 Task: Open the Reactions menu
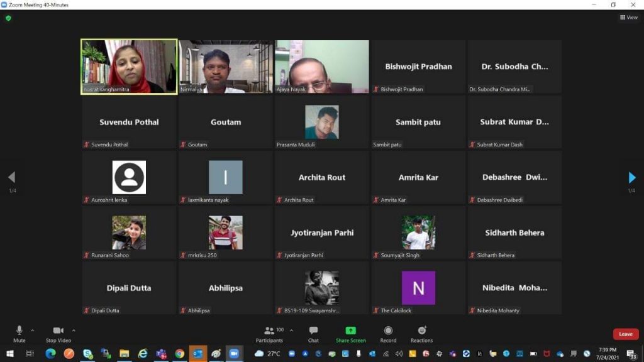coord(421,331)
